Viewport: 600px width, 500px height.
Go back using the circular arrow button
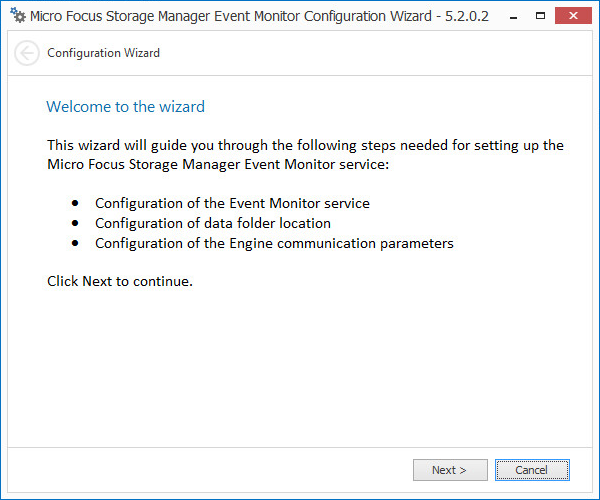point(28,53)
